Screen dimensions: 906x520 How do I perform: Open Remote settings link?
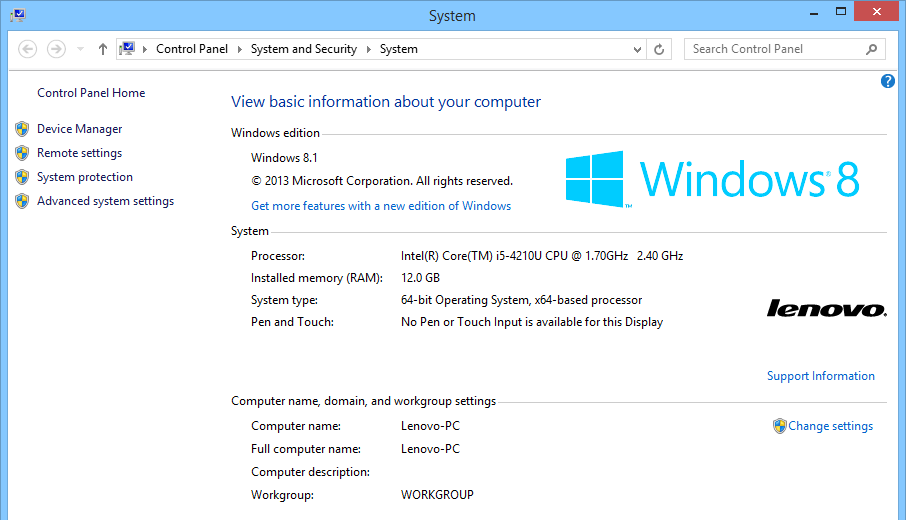pyautogui.click(x=80, y=153)
